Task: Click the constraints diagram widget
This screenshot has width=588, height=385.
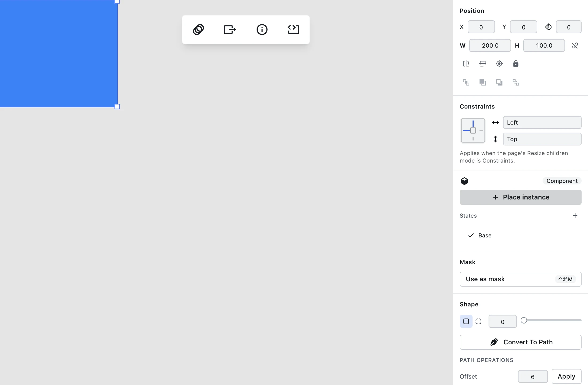Action: click(x=473, y=130)
